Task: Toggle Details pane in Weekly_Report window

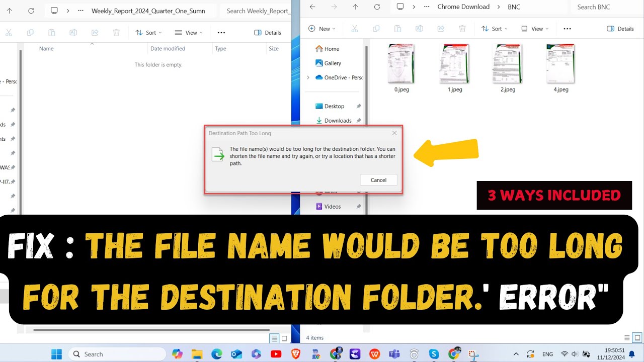Action: point(268,33)
